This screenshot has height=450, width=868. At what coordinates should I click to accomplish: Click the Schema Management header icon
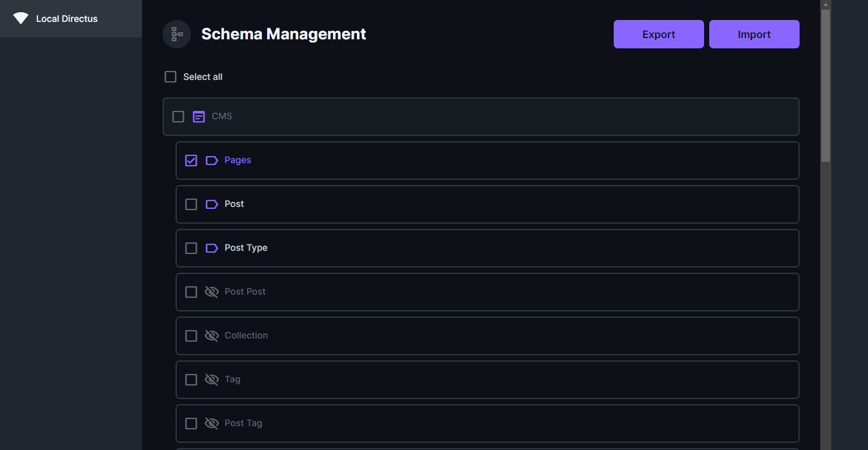pos(177,34)
